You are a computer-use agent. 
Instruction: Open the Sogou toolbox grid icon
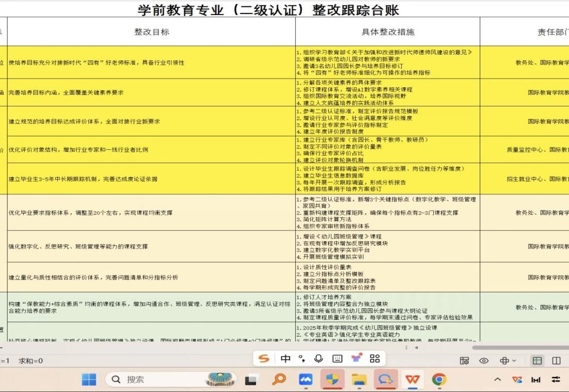tap(375, 358)
